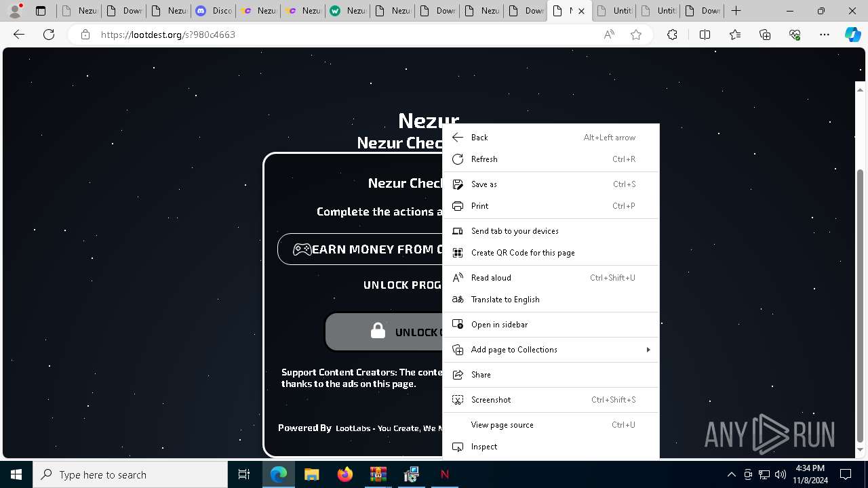Image resolution: width=868 pixels, height=488 pixels.
Task: Choose Print from context menu
Action: [551, 206]
